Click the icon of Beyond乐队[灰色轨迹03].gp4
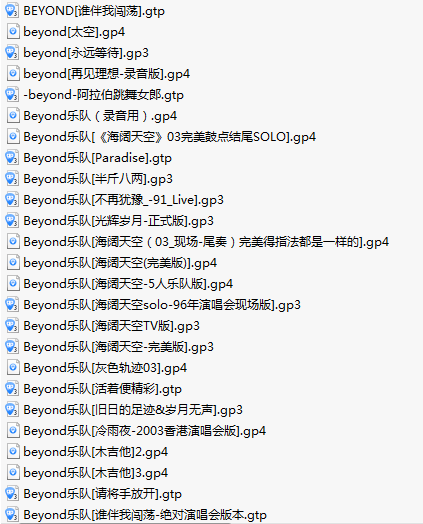 pos(13,368)
